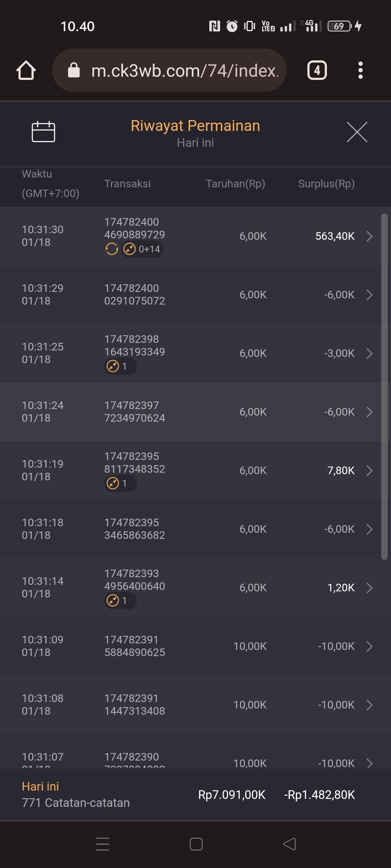Open the browser tab switcher showing 4
Viewport: 391px width, 868px height.
point(317,70)
